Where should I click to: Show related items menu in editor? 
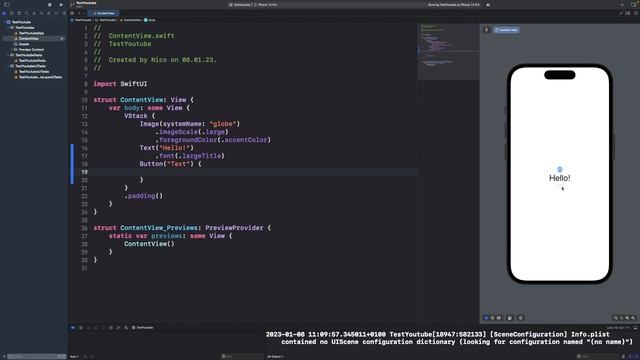[72, 13]
